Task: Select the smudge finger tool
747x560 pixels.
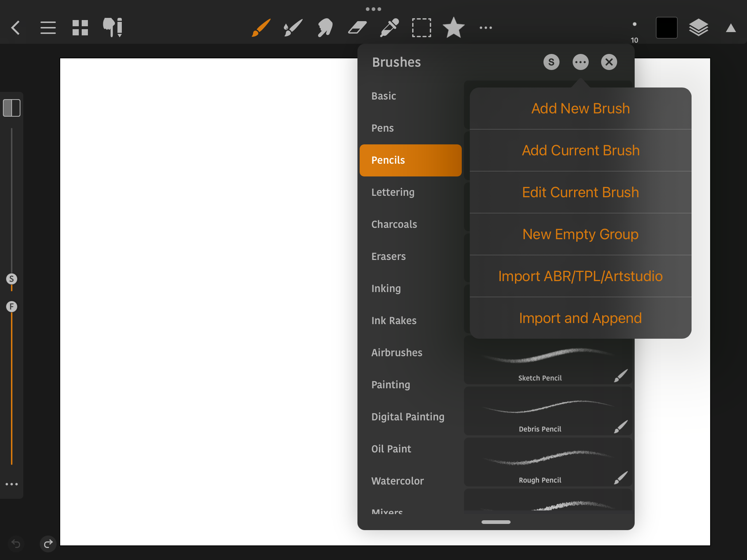Action: coord(325,28)
